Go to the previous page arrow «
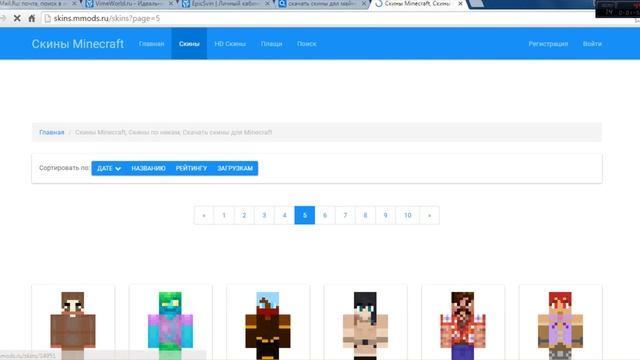The image size is (640, 360). [204, 216]
